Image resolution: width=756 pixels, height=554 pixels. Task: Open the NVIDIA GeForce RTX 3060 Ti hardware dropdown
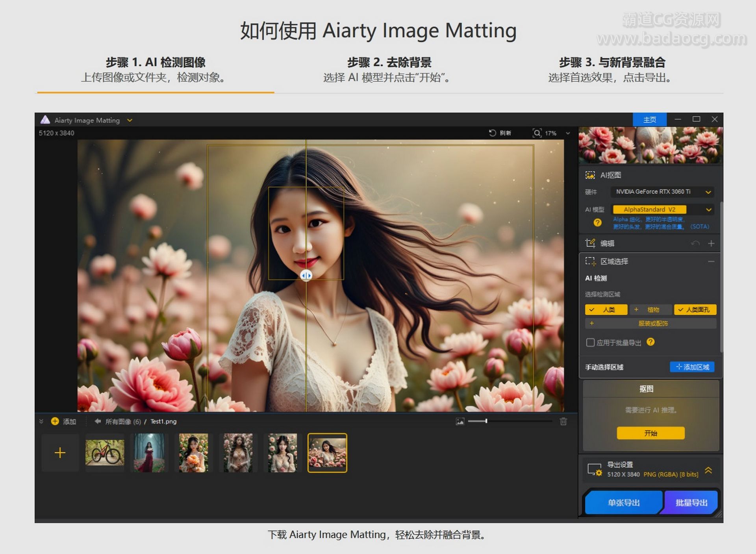click(x=663, y=192)
